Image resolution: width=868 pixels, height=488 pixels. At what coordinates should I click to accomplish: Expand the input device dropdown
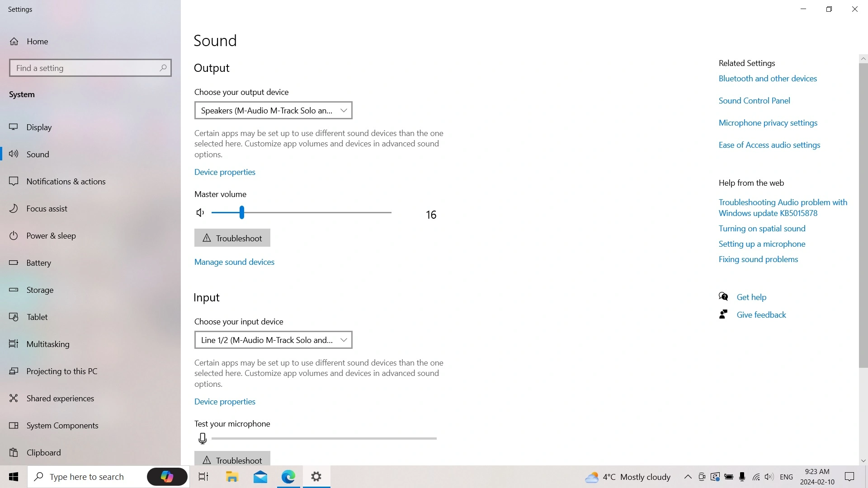273,340
